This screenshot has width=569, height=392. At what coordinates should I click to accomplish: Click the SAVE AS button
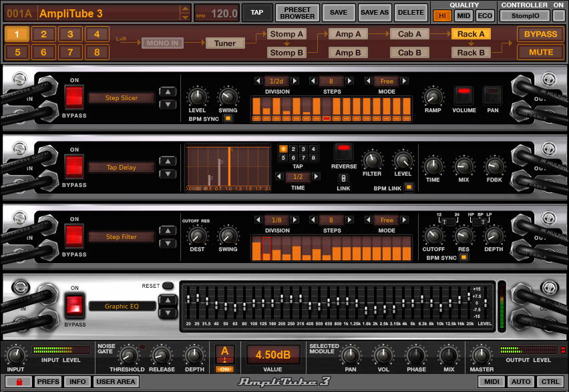[x=375, y=13]
